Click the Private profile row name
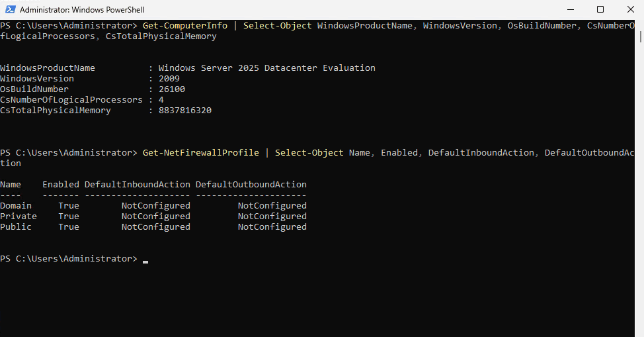 (19, 217)
